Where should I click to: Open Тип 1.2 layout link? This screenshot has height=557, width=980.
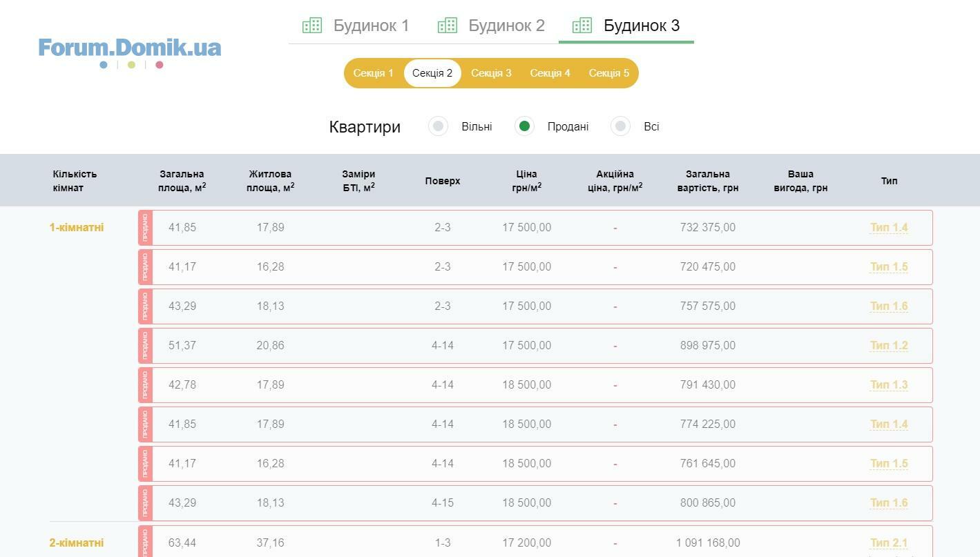pyautogui.click(x=889, y=346)
